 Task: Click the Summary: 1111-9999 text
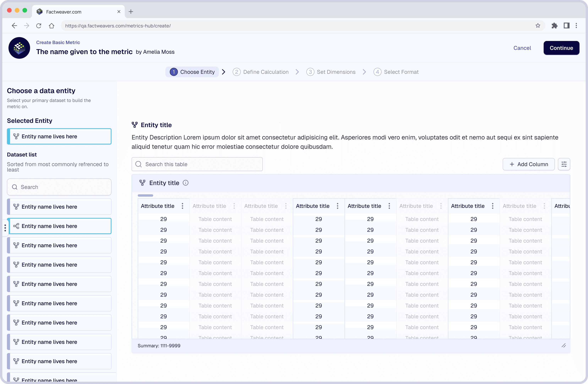coord(159,346)
